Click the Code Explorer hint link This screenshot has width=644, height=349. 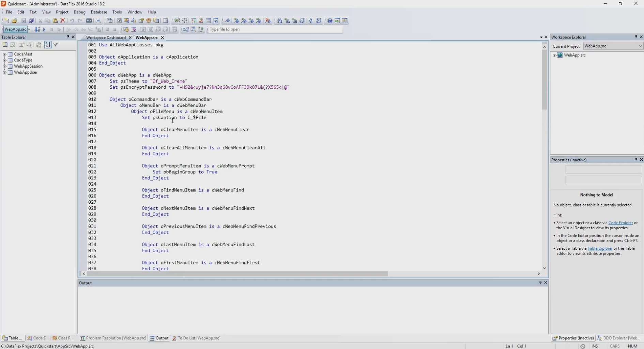pos(620,223)
